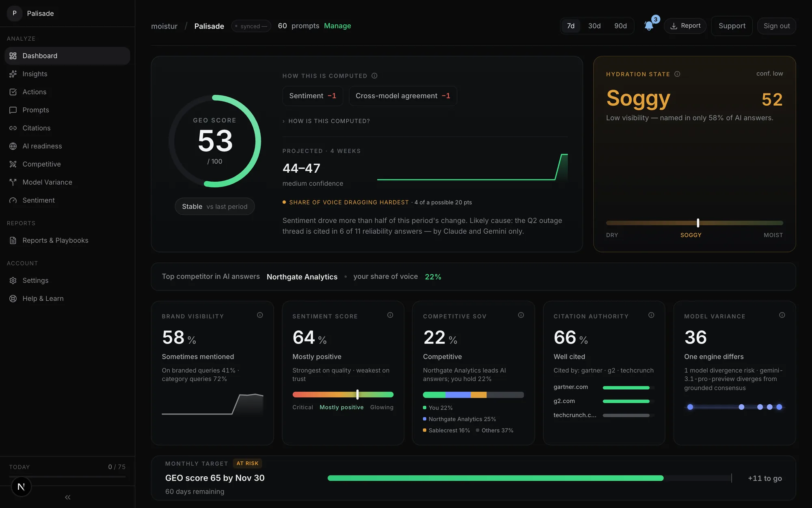Switch time range to 30d

(x=594, y=26)
